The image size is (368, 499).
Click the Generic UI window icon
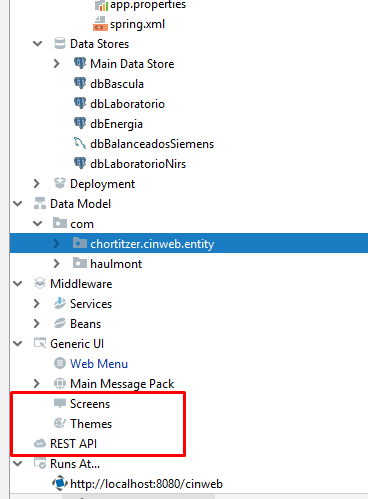(40, 343)
